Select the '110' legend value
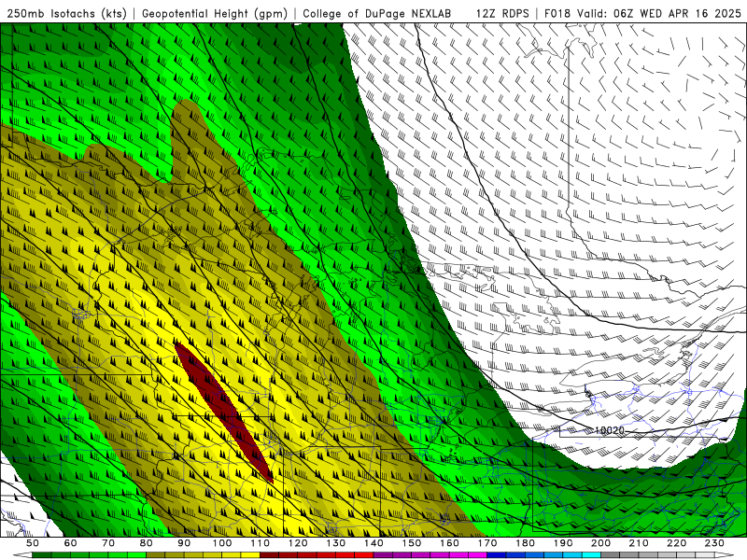This screenshot has width=747, height=560. click(x=261, y=543)
